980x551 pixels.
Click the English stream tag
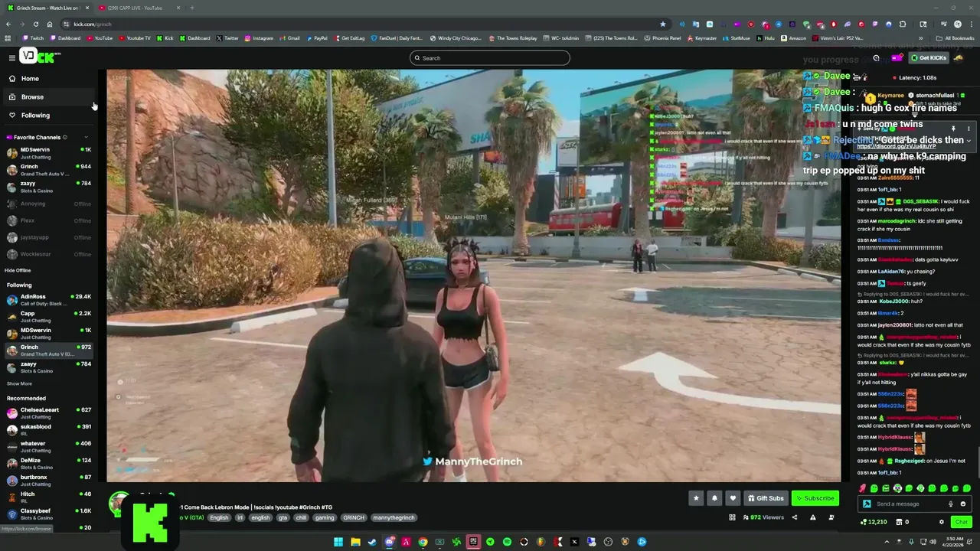tap(219, 517)
